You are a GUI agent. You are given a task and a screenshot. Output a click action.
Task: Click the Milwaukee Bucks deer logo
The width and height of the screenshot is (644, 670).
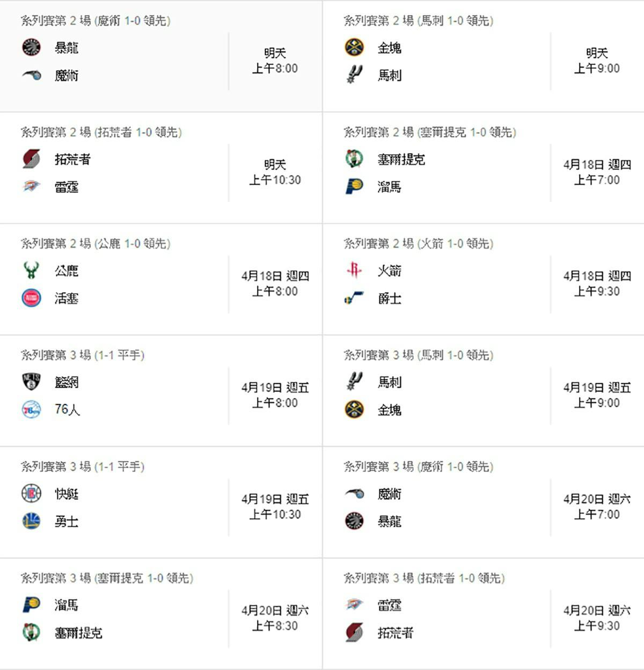31,270
